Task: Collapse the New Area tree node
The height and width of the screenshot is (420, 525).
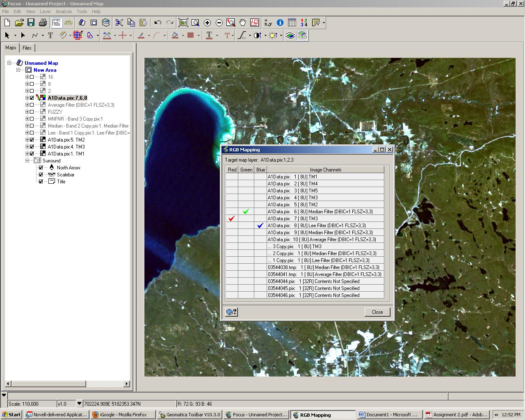Action: [18, 70]
